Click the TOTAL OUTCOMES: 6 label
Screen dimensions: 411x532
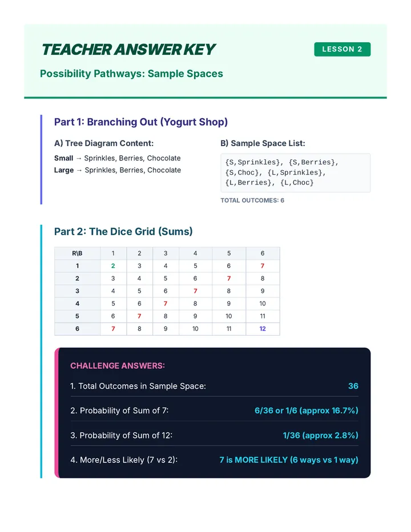coord(252,200)
